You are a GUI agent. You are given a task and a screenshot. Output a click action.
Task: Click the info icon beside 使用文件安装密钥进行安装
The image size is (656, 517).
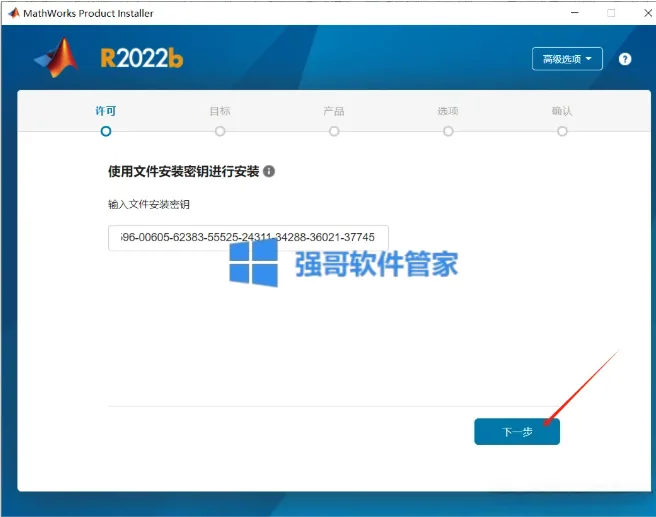[269, 171]
